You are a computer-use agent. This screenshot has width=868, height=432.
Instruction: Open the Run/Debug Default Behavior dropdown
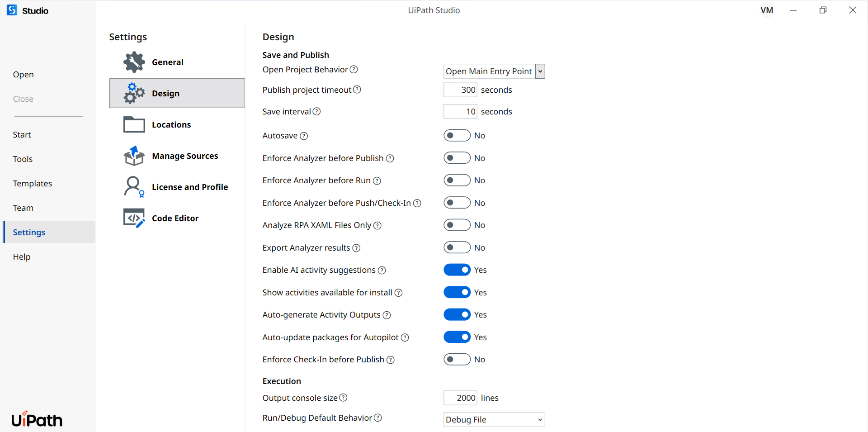pyautogui.click(x=494, y=420)
